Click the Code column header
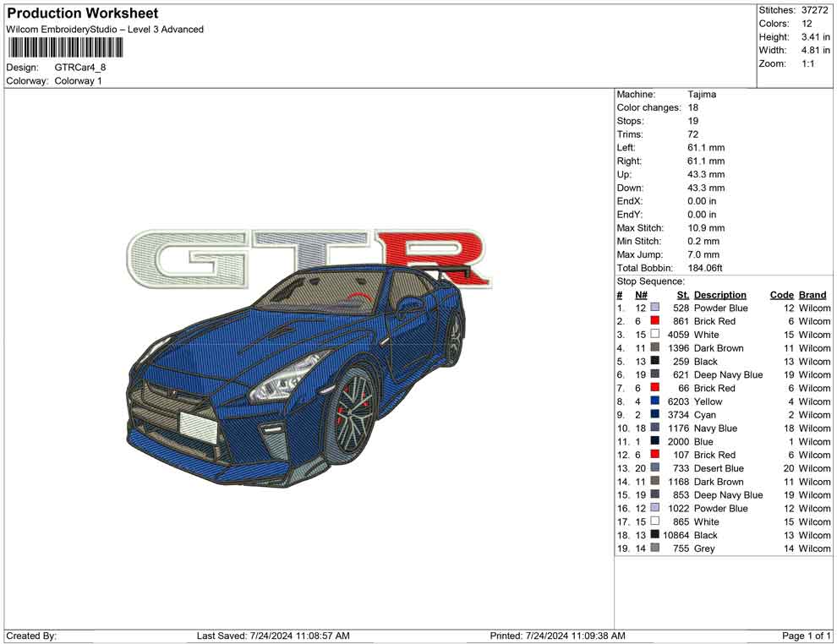Image resolution: width=837 pixels, height=644 pixels. 782,294
